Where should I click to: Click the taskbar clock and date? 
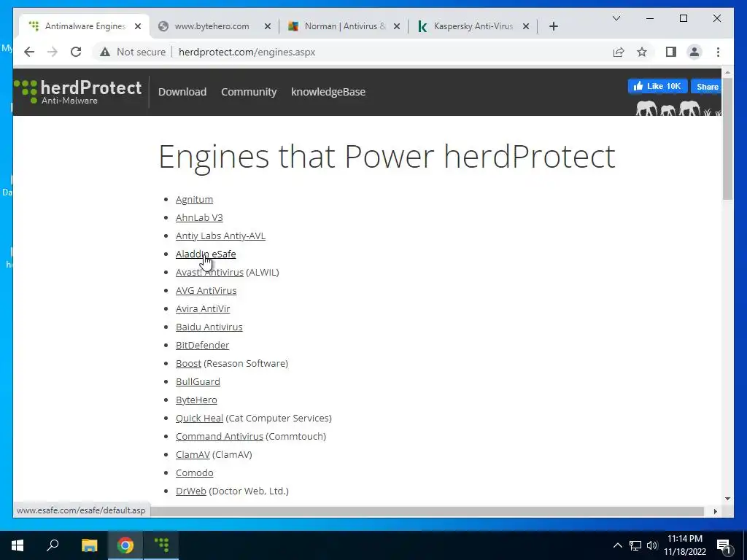[684, 545]
